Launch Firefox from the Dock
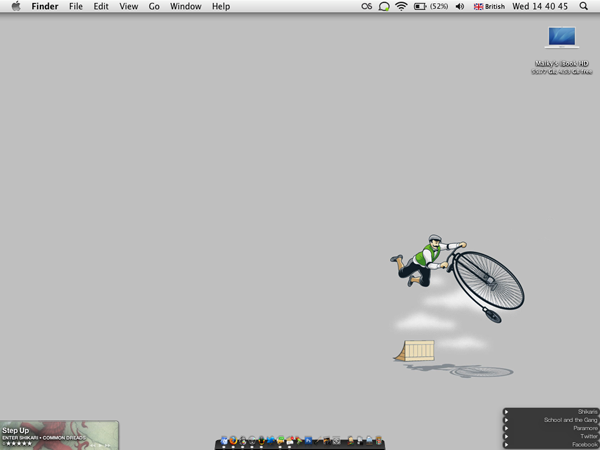The width and height of the screenshot is (600, 450). point(233,440)
